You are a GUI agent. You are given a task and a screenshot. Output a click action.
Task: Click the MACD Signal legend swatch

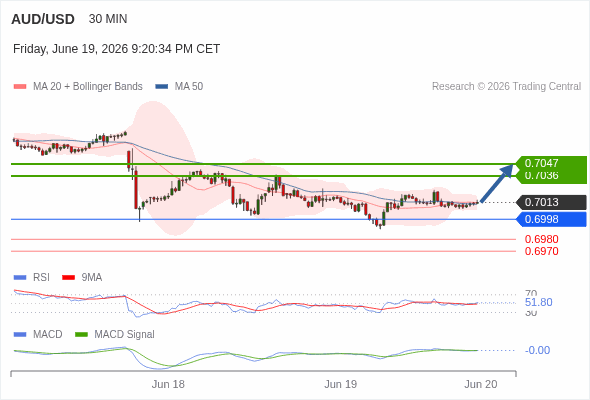point(81,335)
